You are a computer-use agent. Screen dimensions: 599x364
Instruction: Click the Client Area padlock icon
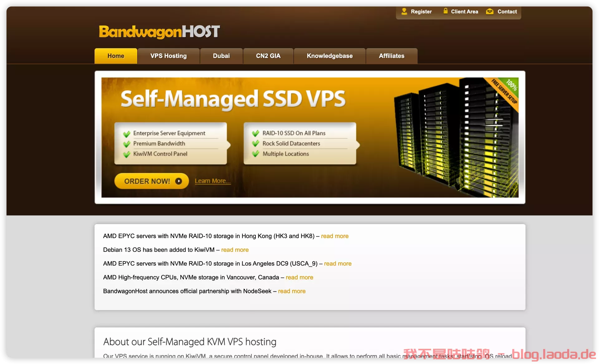tap(446, 11)
